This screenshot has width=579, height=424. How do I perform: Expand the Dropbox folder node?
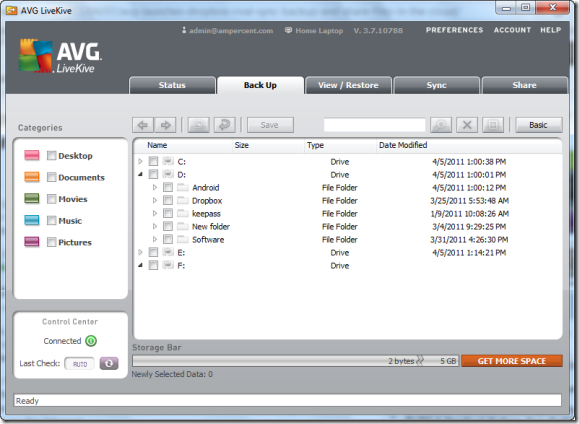pos(155,200)
